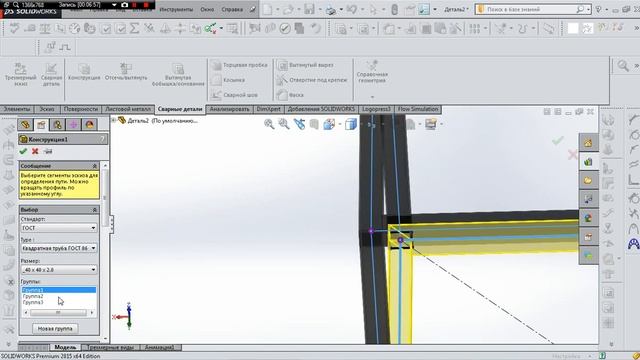Image resolution: width=640 pixels, height=360 pixels.
Task: Open the Справка menu
Action: tap(232, 9)
